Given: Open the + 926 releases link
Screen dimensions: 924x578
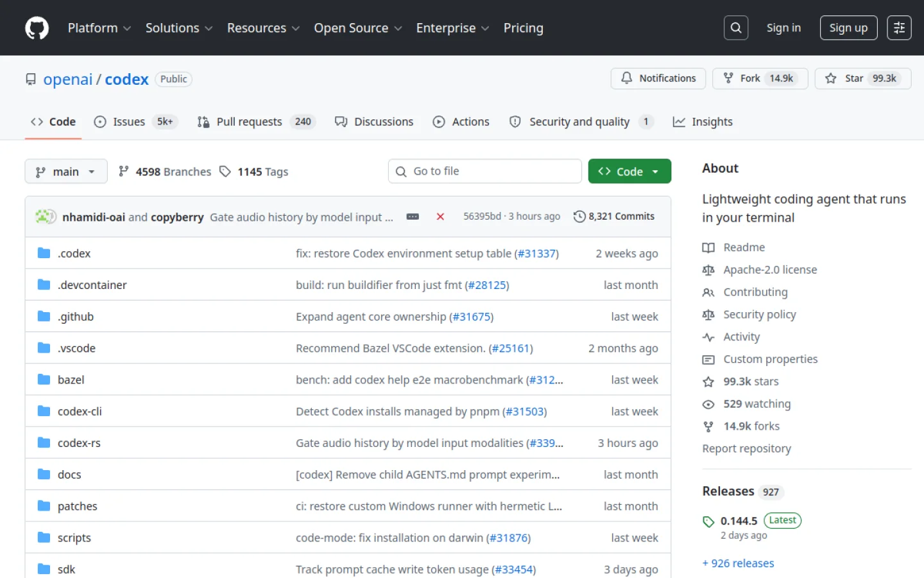Looking at the screenshot, I should (738, 563).
